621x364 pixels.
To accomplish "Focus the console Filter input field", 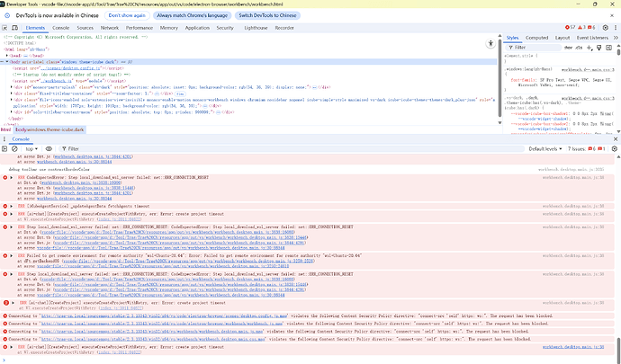I will tap(292, 149).
